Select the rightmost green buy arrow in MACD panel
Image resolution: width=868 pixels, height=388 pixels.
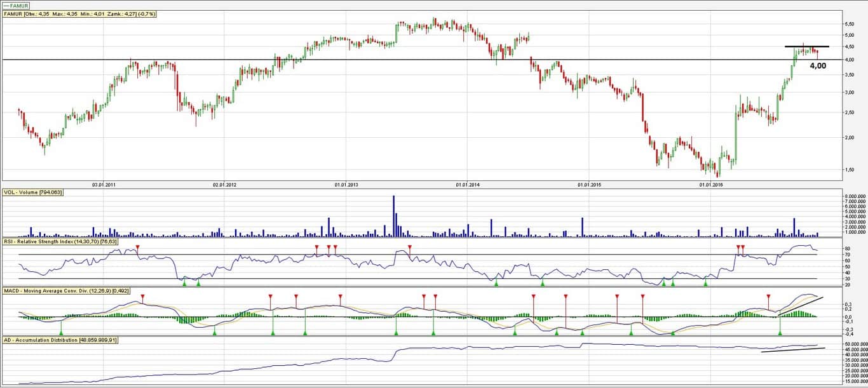[780, 331]
